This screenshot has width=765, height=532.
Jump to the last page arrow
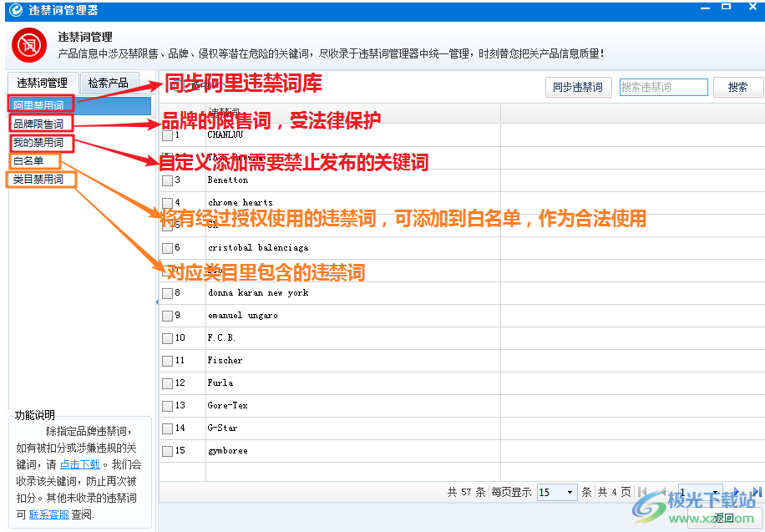click(757, 492)
